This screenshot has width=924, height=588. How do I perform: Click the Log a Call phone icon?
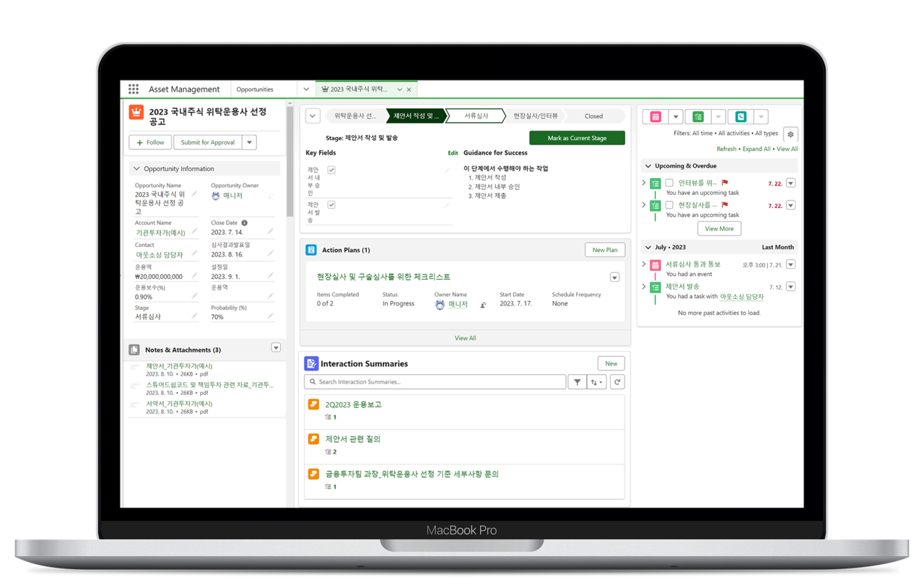[x=741, y=116]
